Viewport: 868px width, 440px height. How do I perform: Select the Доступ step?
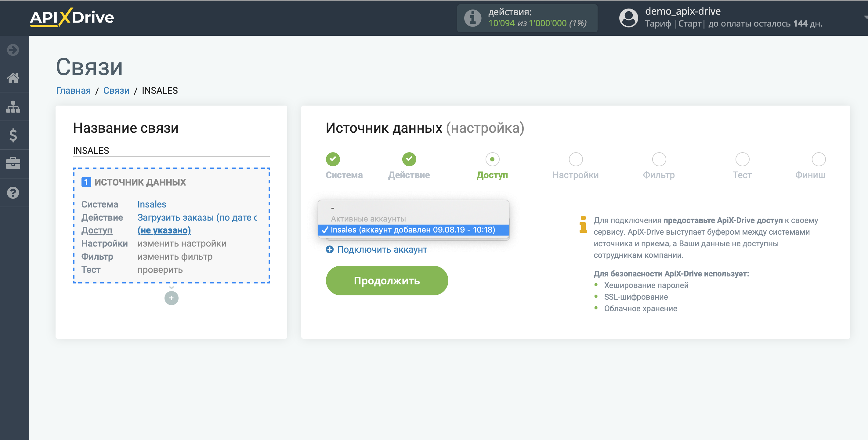[492, 159]
